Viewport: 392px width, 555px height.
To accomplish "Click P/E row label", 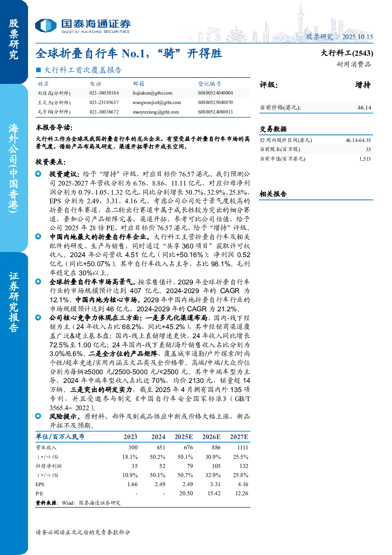I will (x=39, y=494).
